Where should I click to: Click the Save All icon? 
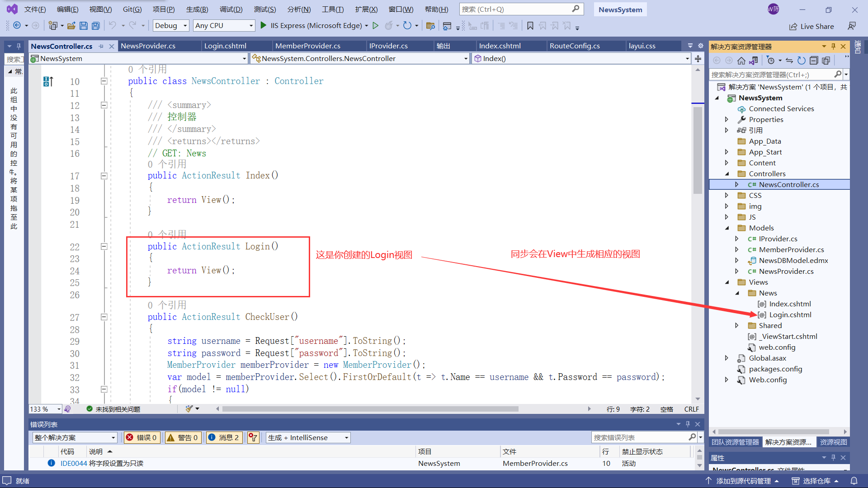tap(95, 26)
